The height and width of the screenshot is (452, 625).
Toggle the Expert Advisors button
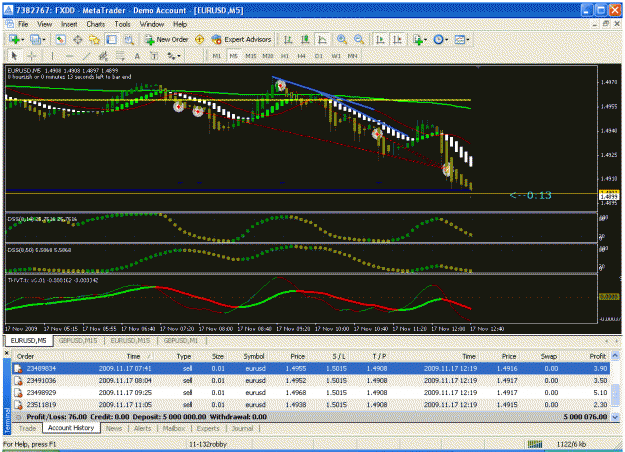[x=241, y=39]
